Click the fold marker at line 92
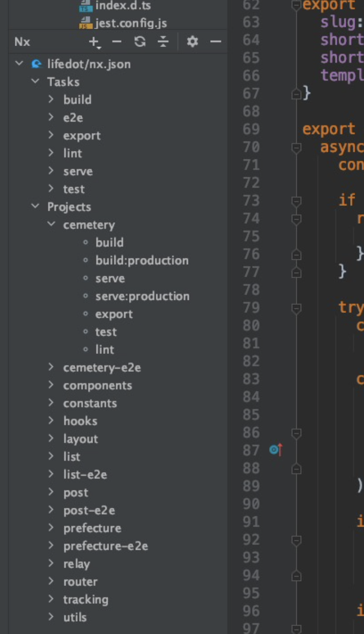The width and height of the screenshot is (364, 634). tap(296, 539)
